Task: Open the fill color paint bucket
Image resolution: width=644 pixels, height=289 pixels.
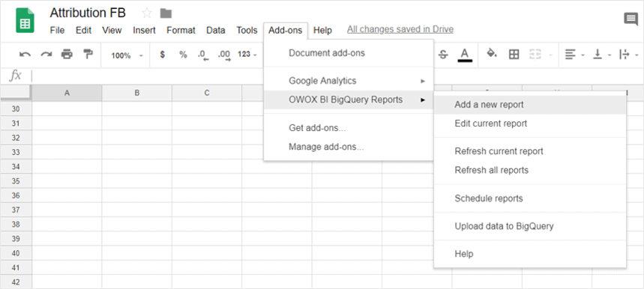Action: point(492,54)
